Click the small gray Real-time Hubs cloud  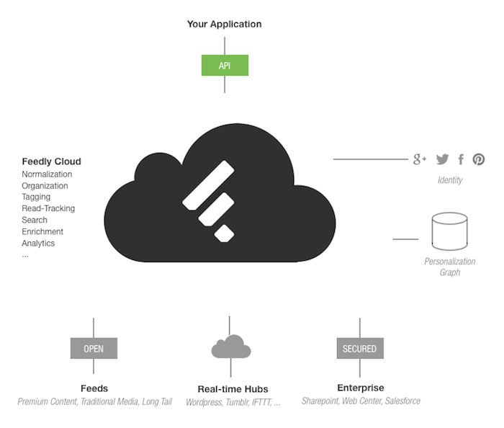[231, 347]
